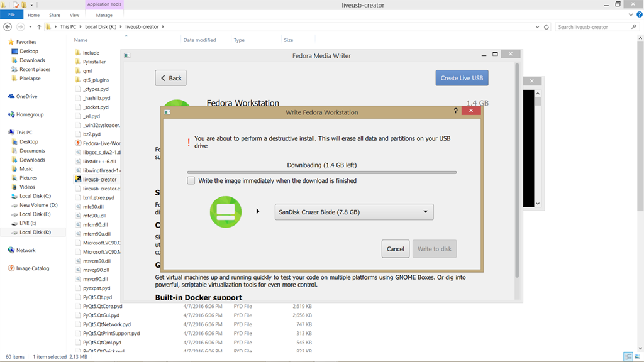Image resolution: width=644 pixels, height=362 pixels.
Task: Switch to details view icon in status bar
Action: pos(628,357)
